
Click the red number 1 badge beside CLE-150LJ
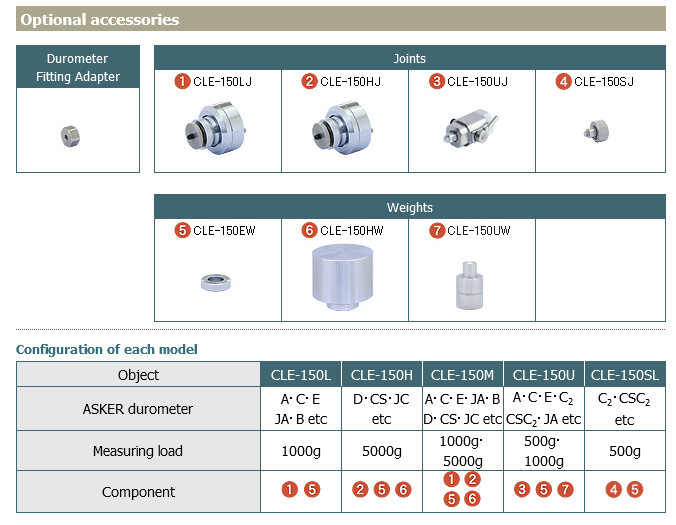pyautogui.click(x=183, y=82)
